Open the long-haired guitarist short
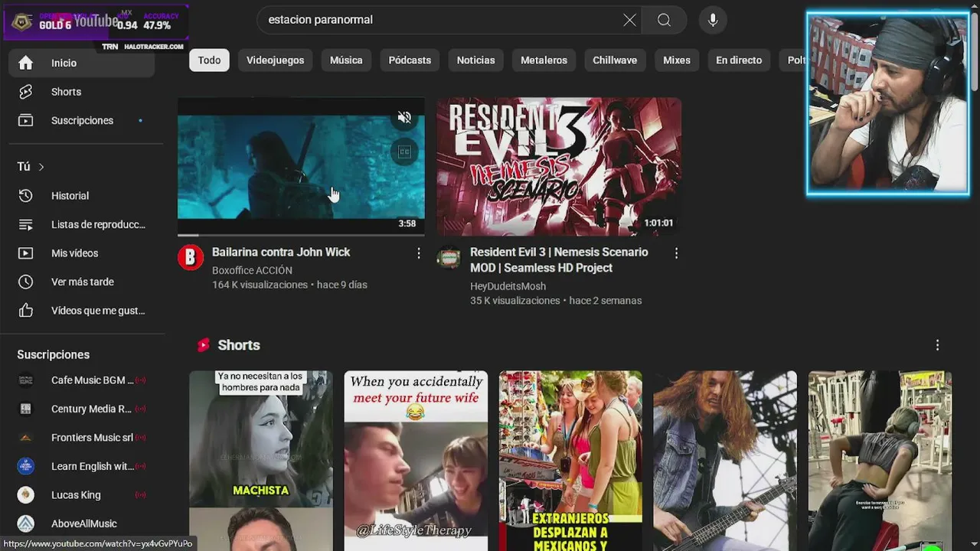Viewport: 980px width, 551px height. click(725, 461)
